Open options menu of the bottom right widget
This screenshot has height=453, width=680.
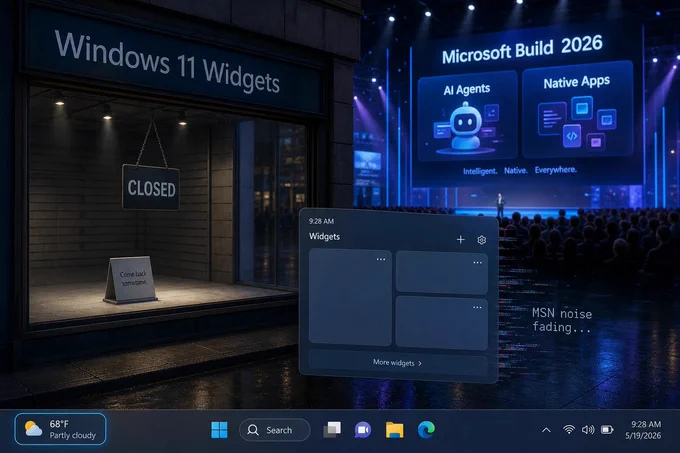[477, 307]
